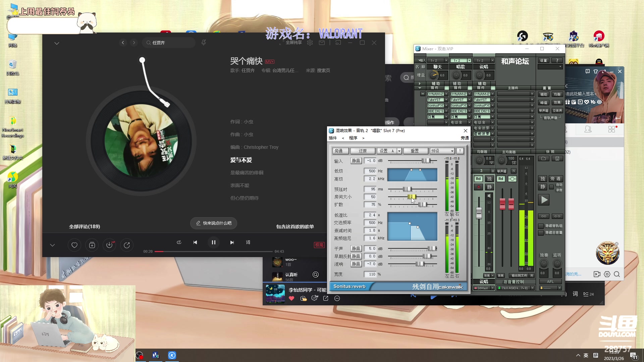Click the VIP download icon in music player
This screenshot has width=644, height=362.
(x=109, y=245)
